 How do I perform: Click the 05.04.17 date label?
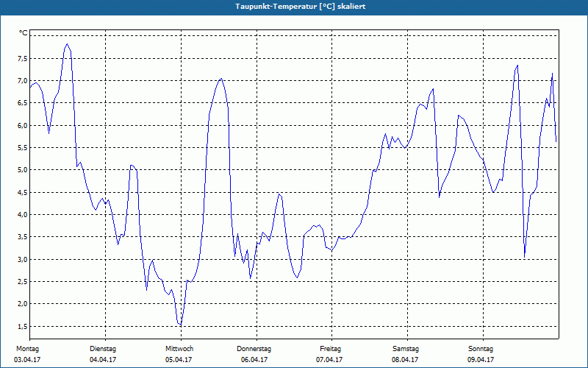179,360
